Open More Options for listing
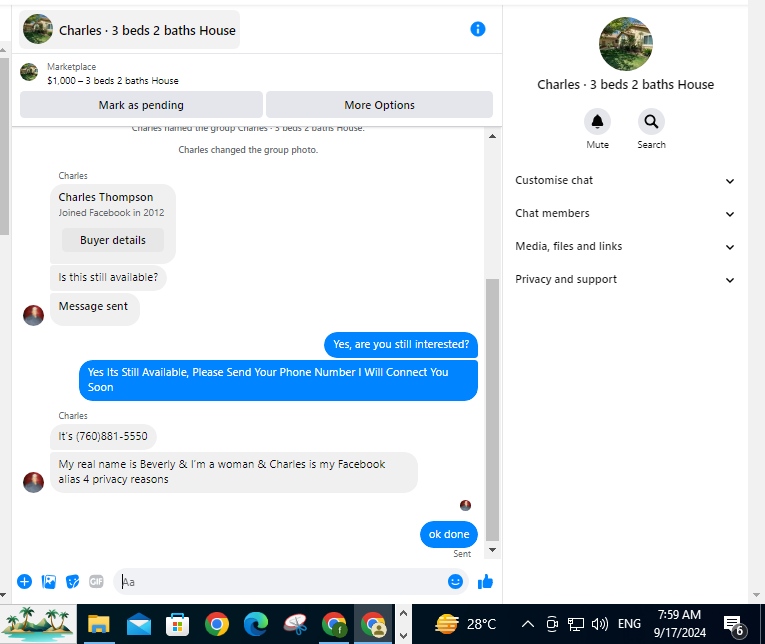 click(x=379, y=105)
